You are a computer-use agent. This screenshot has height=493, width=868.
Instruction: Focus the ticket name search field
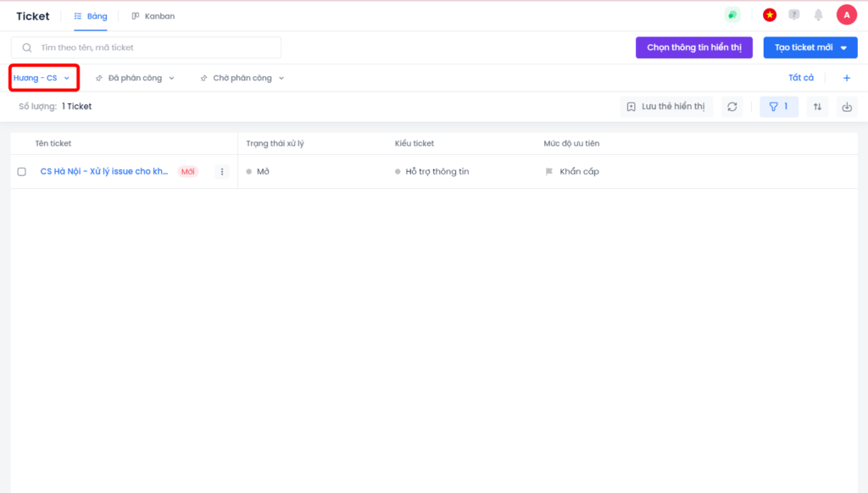(x=146, y=47)
